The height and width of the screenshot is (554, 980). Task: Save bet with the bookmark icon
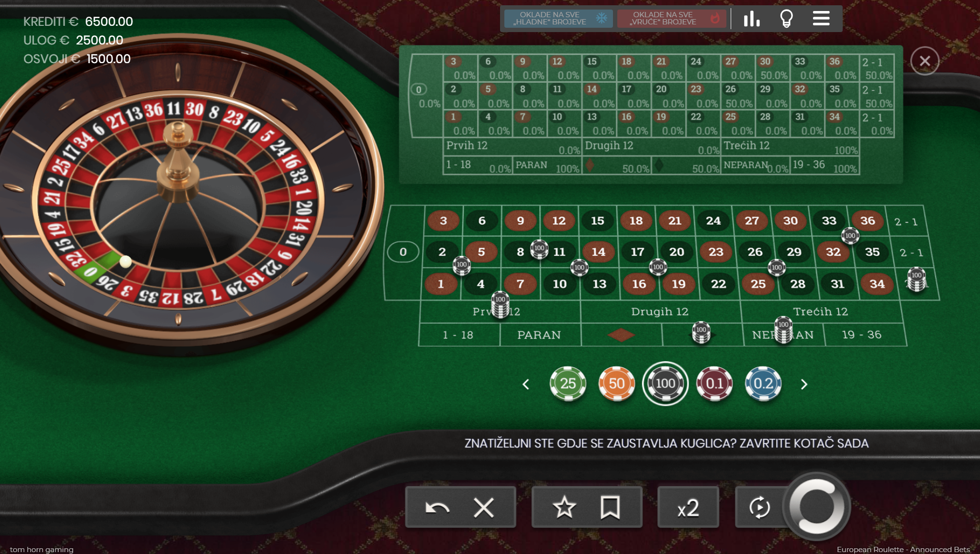[610, 507]
